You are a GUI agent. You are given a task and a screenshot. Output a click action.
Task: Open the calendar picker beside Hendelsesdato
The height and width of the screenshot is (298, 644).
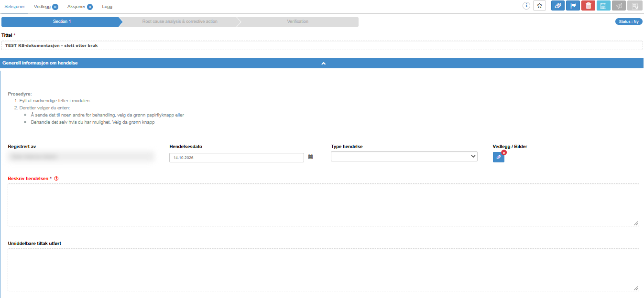coord(310,157)
